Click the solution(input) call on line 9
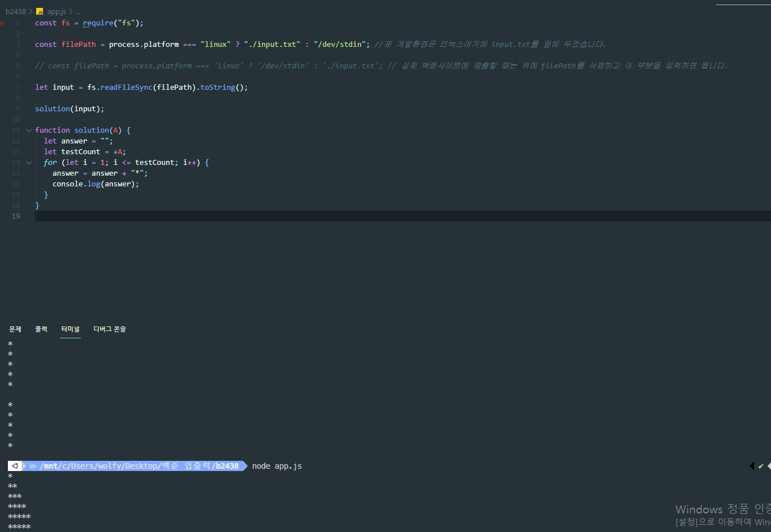This screenshot has height=532, width=771. pyautogui.click(x=70, y=109)
